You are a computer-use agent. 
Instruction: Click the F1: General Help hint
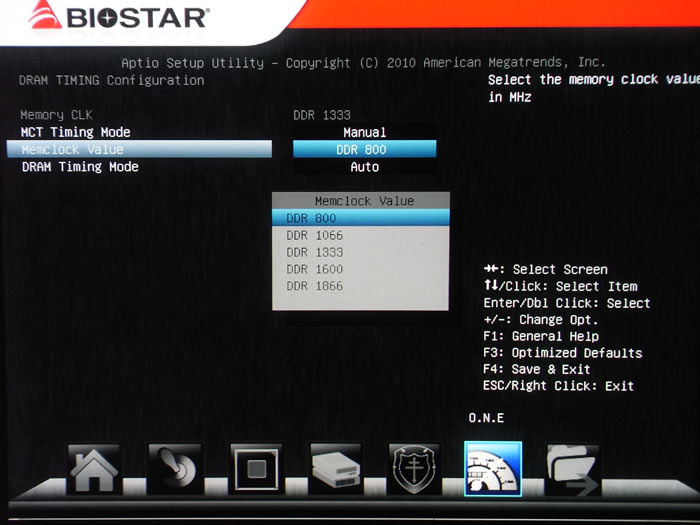click(x=541, y=336)
